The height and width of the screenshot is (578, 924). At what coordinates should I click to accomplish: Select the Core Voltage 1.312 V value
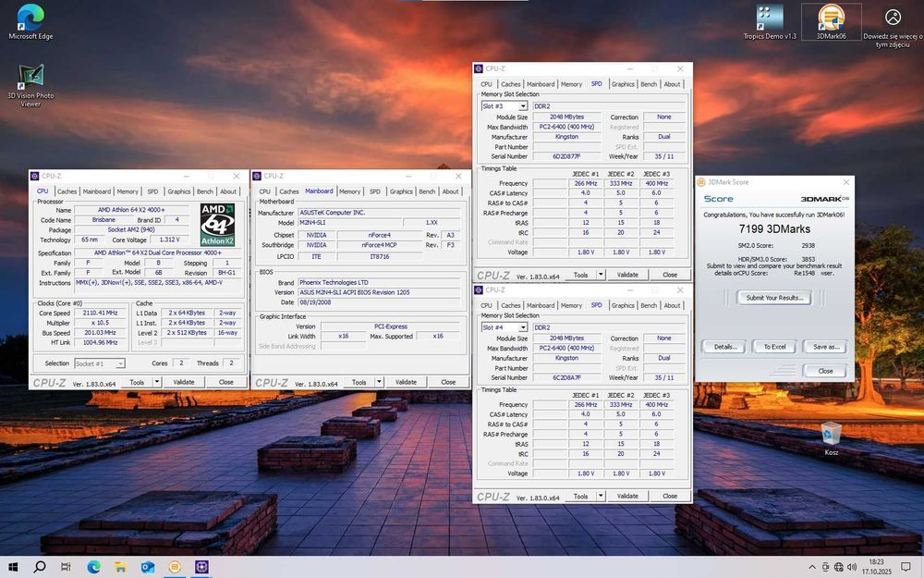coord(170,240)
